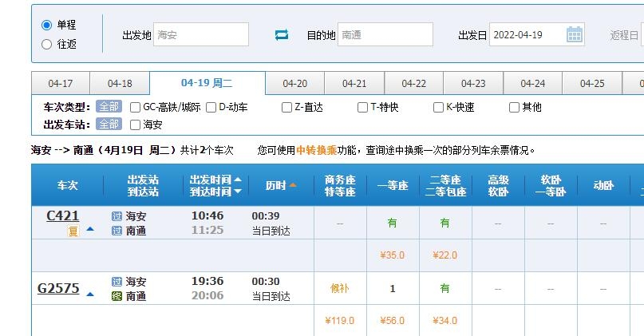Open the calendar icon in departure date field
644x336 pixels.
(575, 34)
